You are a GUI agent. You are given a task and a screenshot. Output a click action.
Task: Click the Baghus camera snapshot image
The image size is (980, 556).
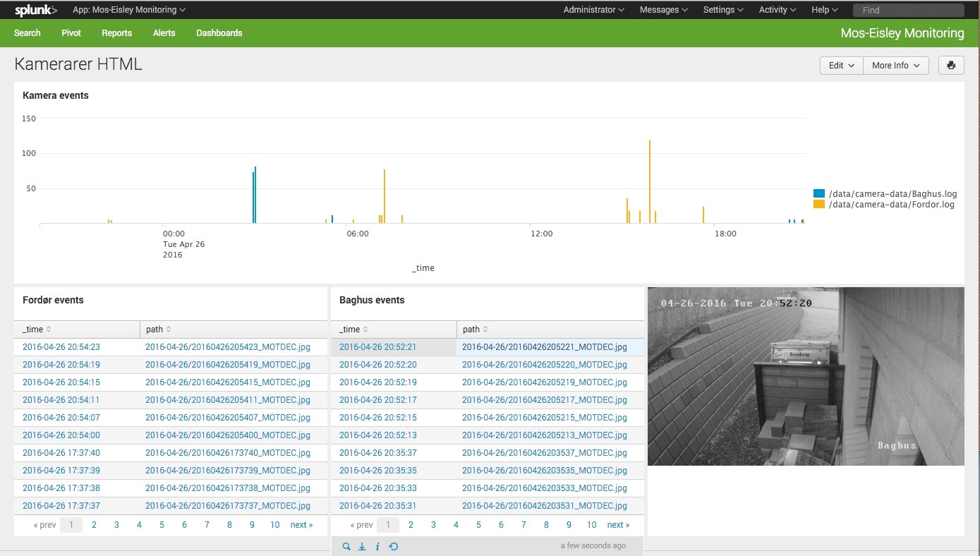coord(806,376)
